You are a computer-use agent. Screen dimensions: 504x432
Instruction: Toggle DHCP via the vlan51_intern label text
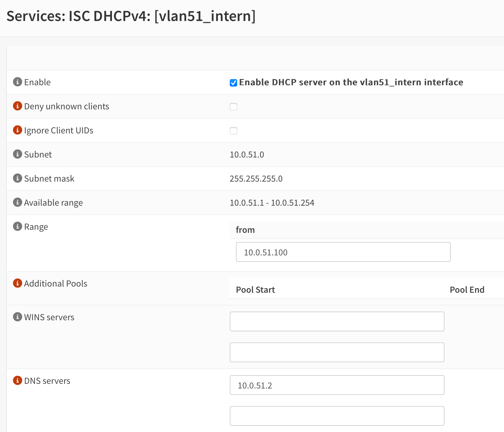pyautogui.click(x=351, y=82)
